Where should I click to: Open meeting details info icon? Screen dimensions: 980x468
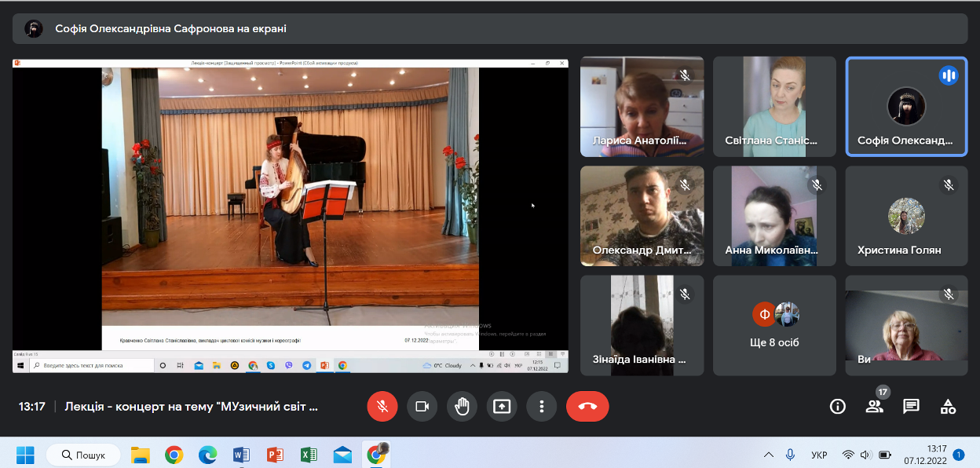pos(838,406)
